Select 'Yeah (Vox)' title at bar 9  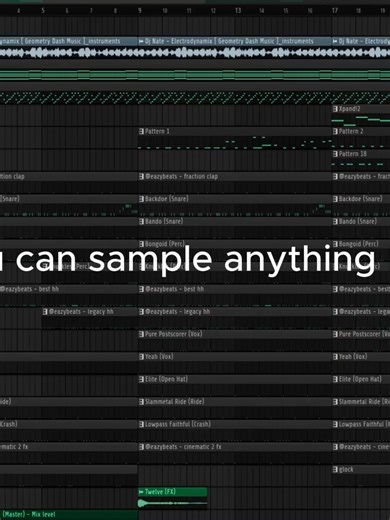coord(159,357)
